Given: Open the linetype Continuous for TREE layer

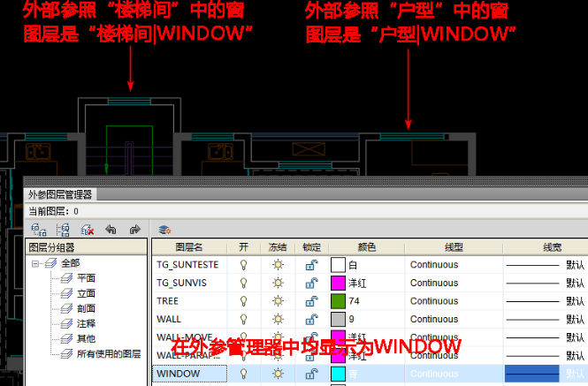Looking at the screenshot, I should click(x=433, y=301).
